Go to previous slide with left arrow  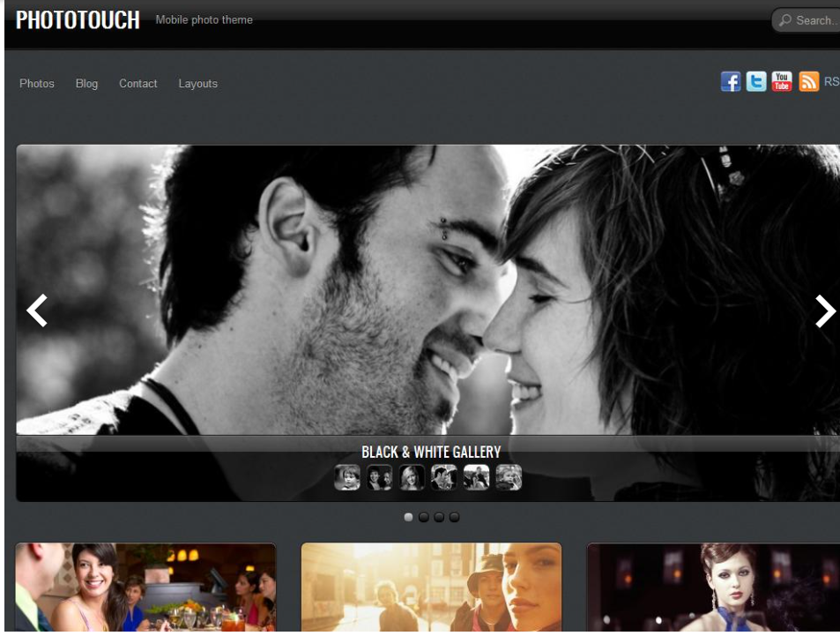pyautogui.click(x=37, y=311)
